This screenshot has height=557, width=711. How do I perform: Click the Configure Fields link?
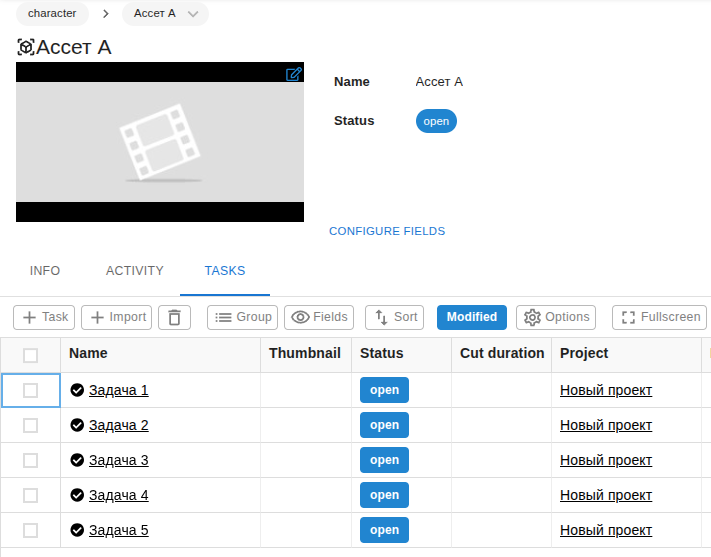387,231
